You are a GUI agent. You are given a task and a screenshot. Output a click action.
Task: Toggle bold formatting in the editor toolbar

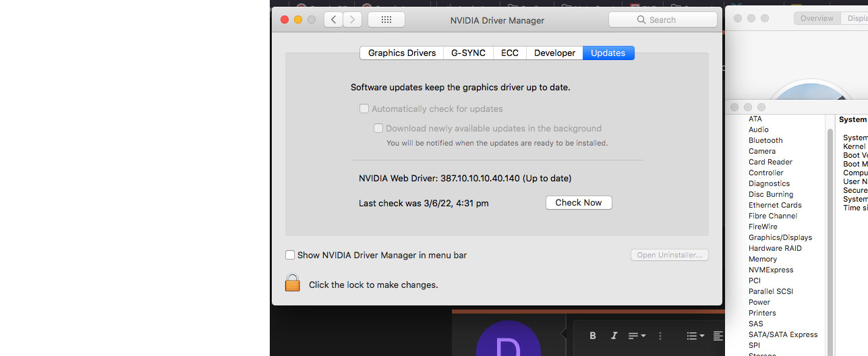(593, 336)
